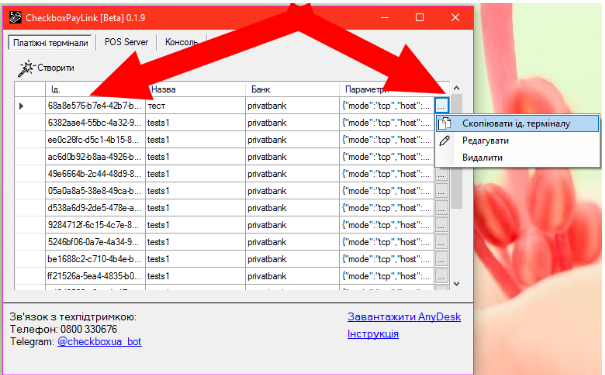
Task: Open the ... button for row 9284712f-6c15-4c7e
Action: tap(441, 225)
